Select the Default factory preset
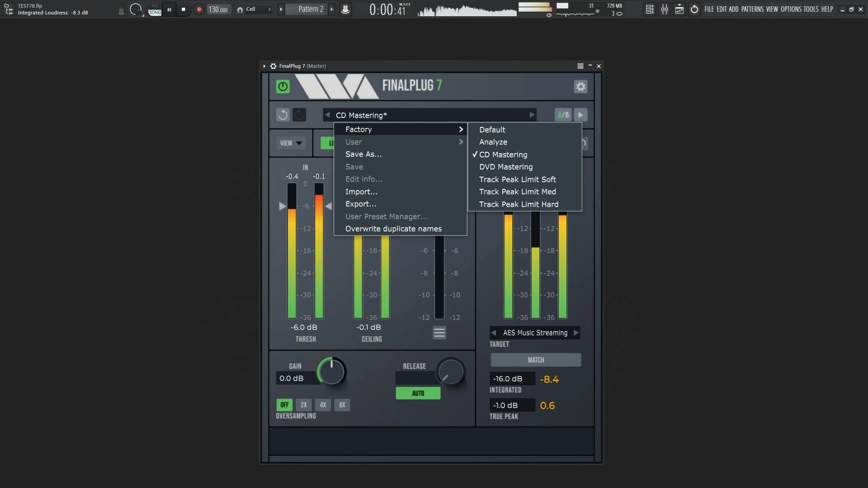This screenshot has height=488, width=868. (524, 130)
